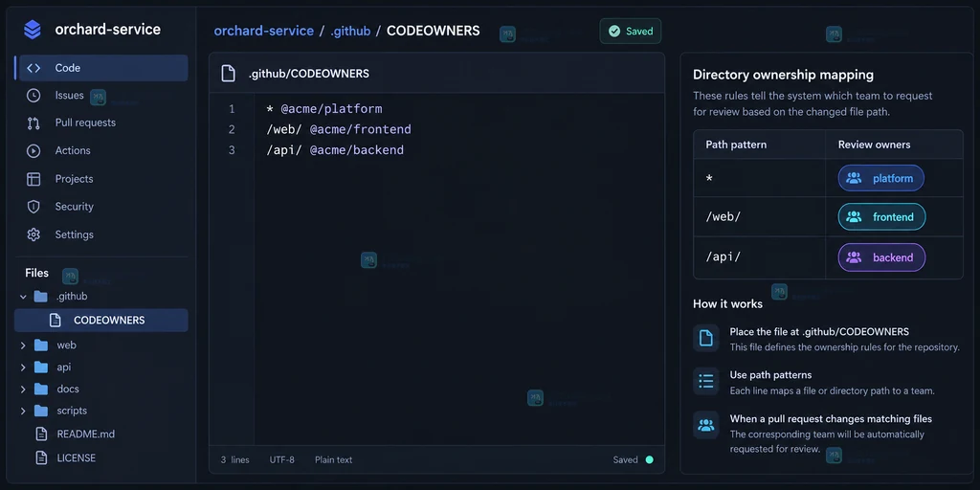Click the Code brackets icon in sidebar

coord(33,68)
